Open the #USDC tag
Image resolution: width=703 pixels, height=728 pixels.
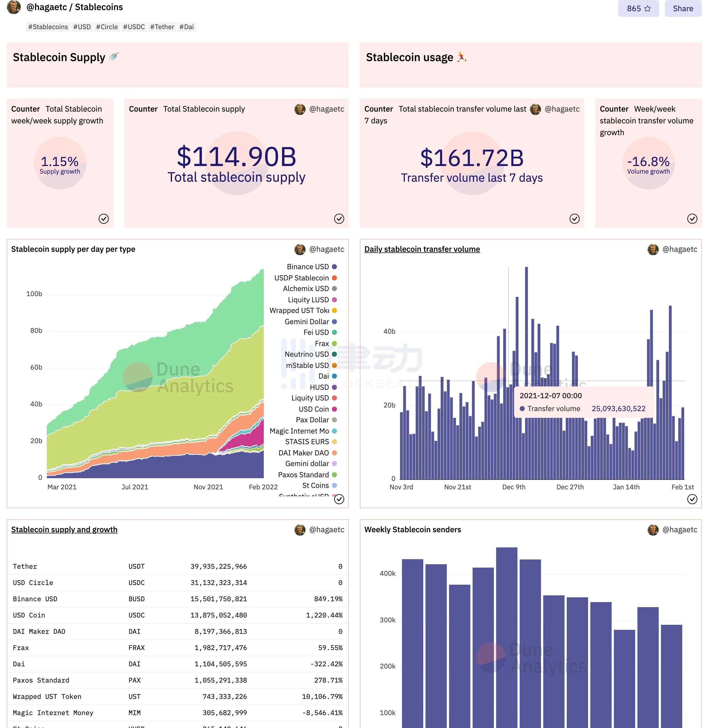134,27
